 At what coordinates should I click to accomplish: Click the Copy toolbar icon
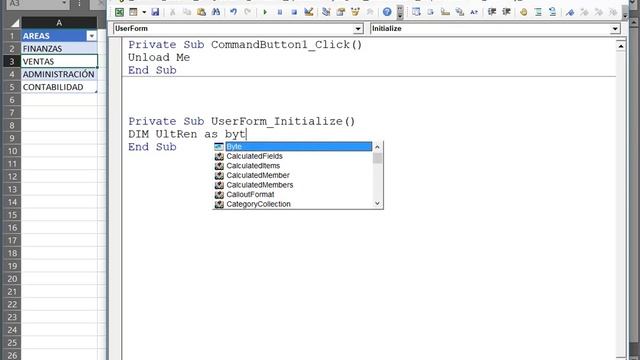187,12
